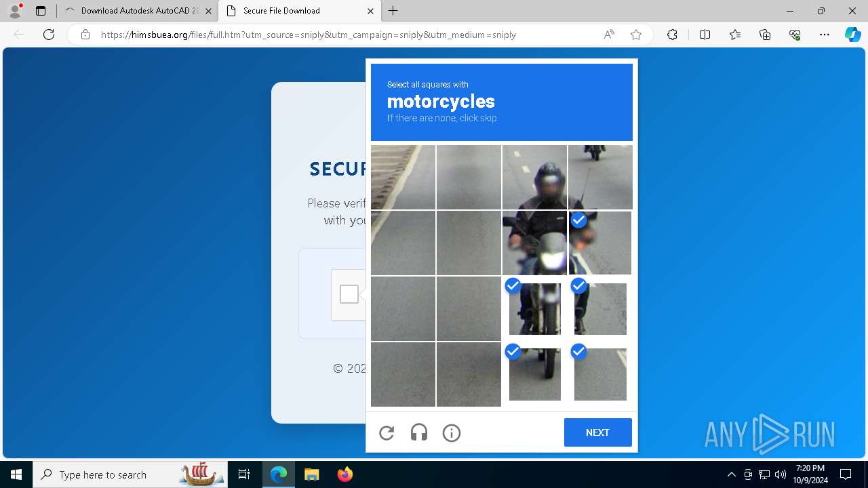Add this page to favorites
868x488 pixels.
[636, 35]
